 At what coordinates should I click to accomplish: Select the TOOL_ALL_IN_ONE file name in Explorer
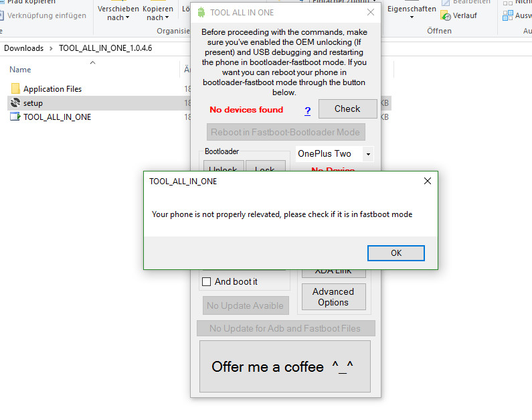[x=57, y=117]
